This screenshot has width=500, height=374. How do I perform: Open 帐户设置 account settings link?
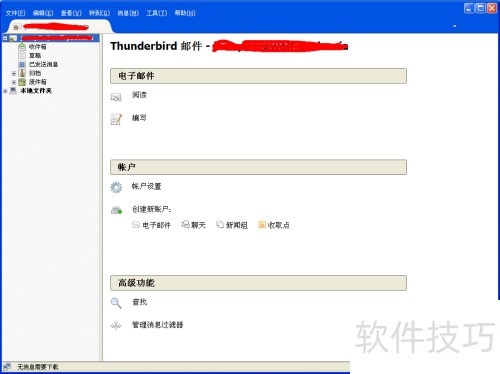(x=146, y=186)
